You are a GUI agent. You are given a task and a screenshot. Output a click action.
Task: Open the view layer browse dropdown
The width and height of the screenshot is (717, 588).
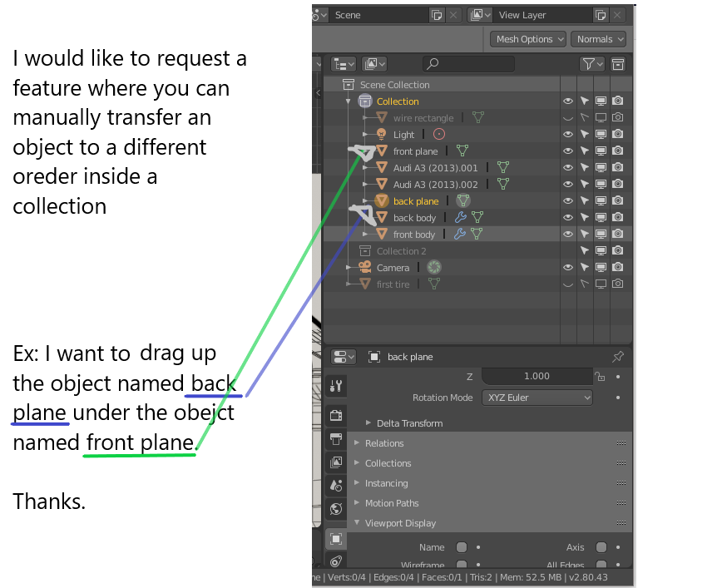point(480,15)
